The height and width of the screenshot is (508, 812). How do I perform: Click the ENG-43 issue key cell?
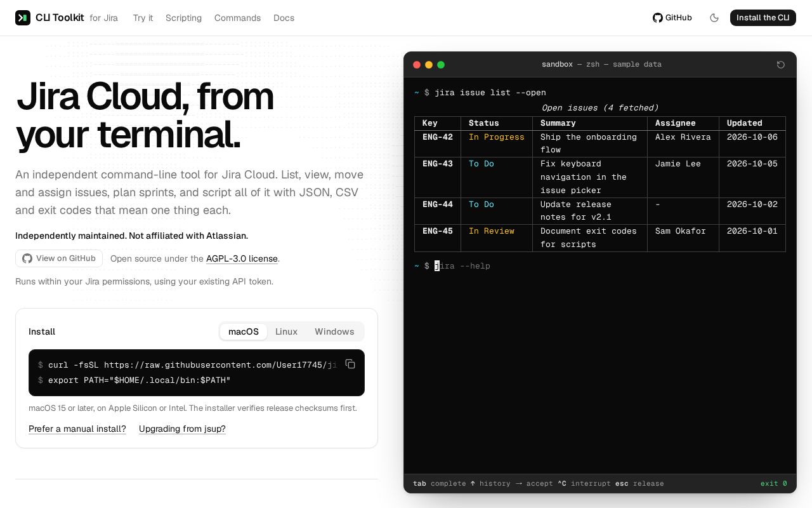pos(438,164)
